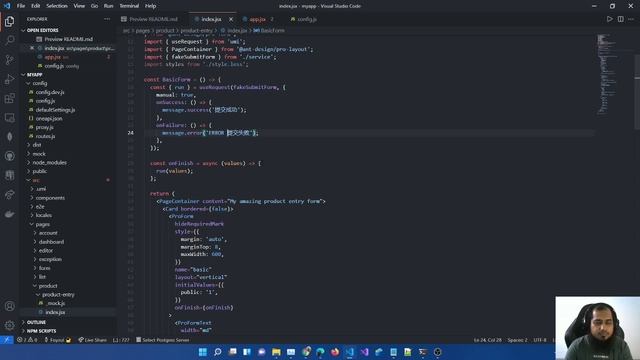640x360 pixels.
Task: Open the Source Control view
Action: (9, 60)
